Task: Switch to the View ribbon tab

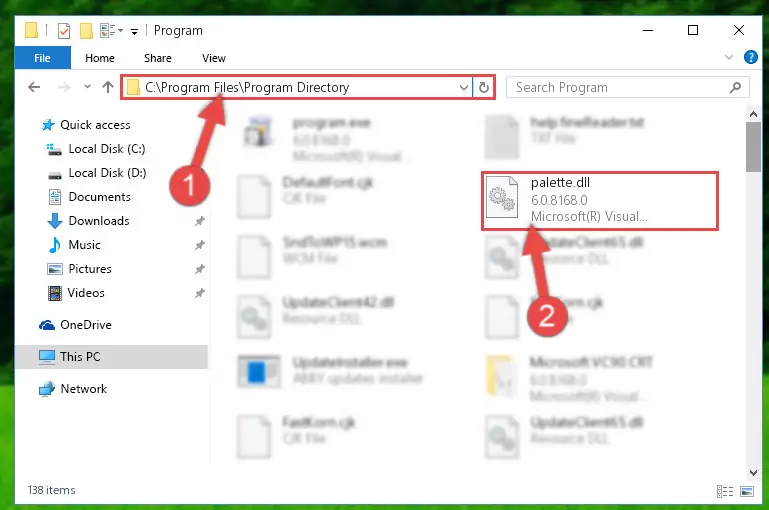Action: [x=214, y=58]
